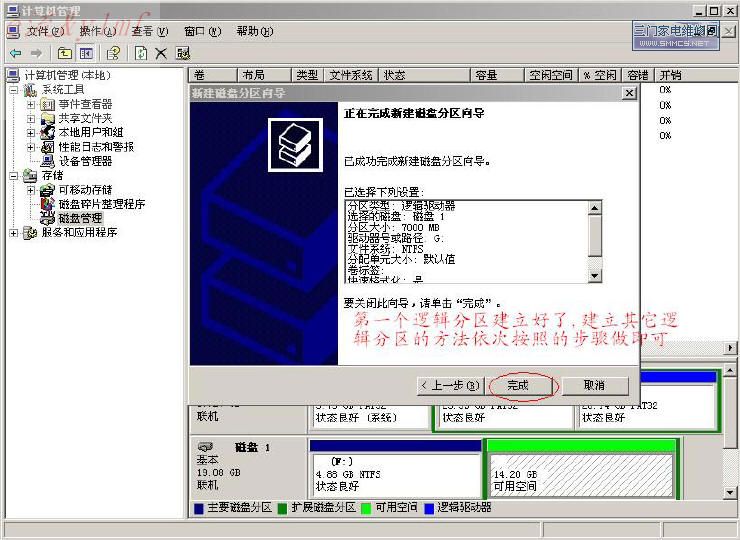Screen dimensions: 740x540
Task: Select 设备管理器 in the tree
Action: pyautogui.click(x=85, y=161)
